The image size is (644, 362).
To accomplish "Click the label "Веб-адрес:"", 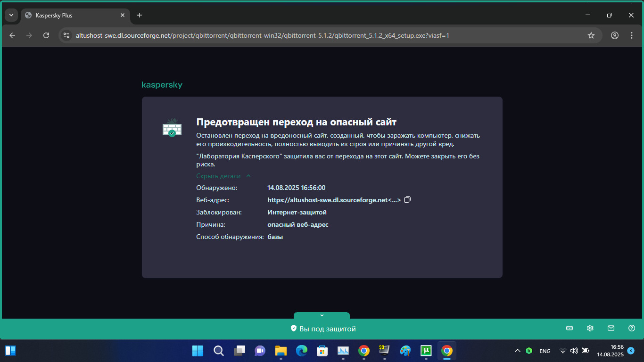I will (x=213, y=200).
